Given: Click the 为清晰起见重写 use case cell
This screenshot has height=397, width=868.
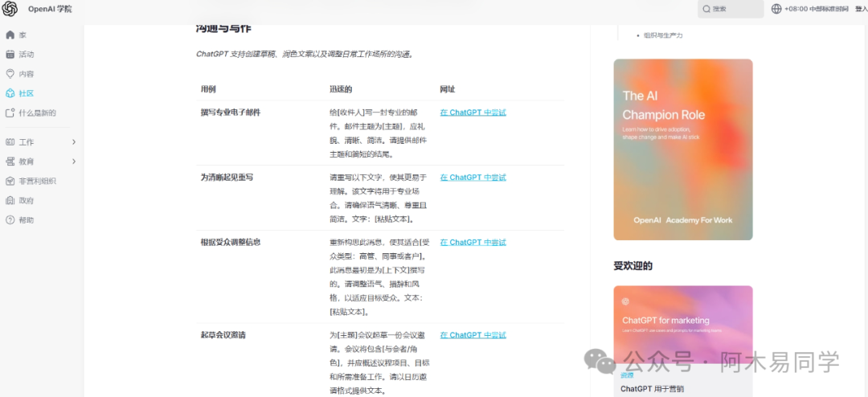Looking at the screenshot, I should (227, 177).
